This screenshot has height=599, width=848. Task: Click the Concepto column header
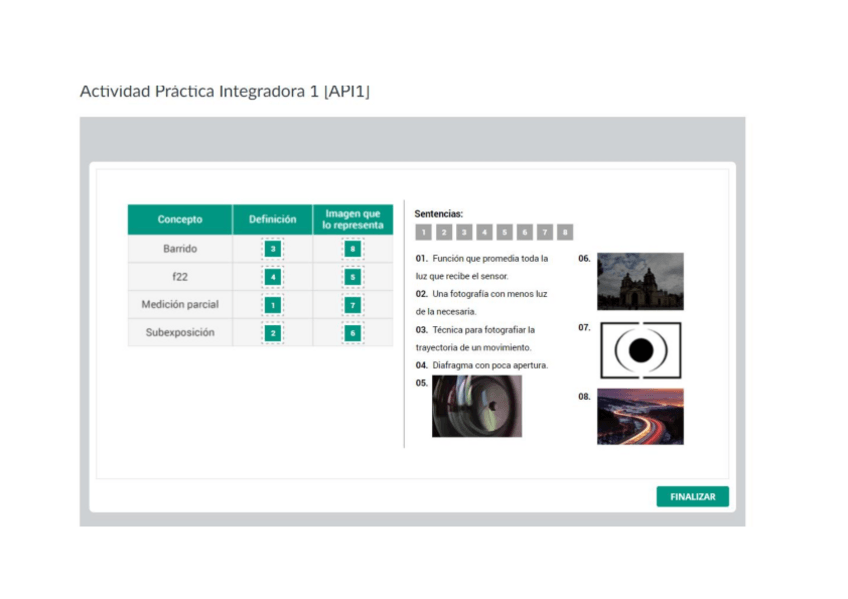pos(180,219)
